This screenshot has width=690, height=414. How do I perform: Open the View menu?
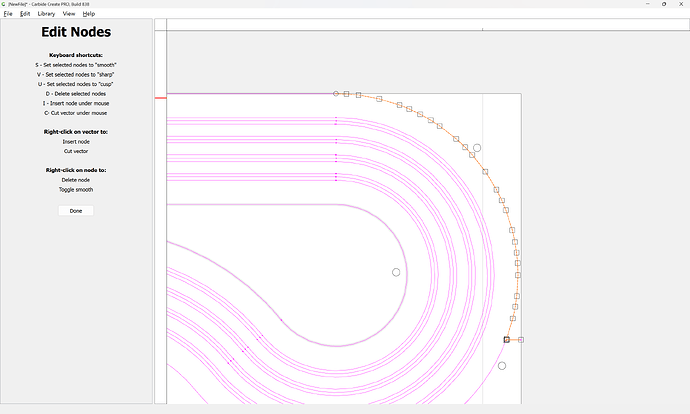tap(69, 14)
